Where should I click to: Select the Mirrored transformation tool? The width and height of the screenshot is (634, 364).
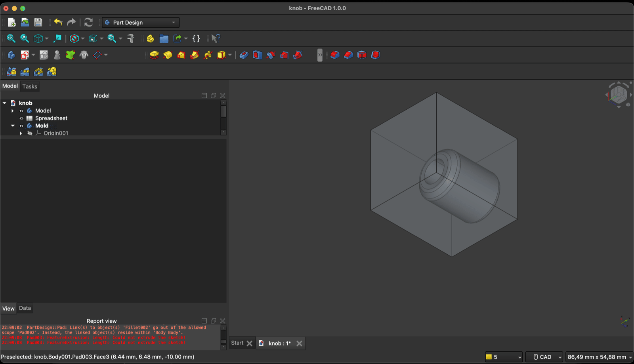12,72
